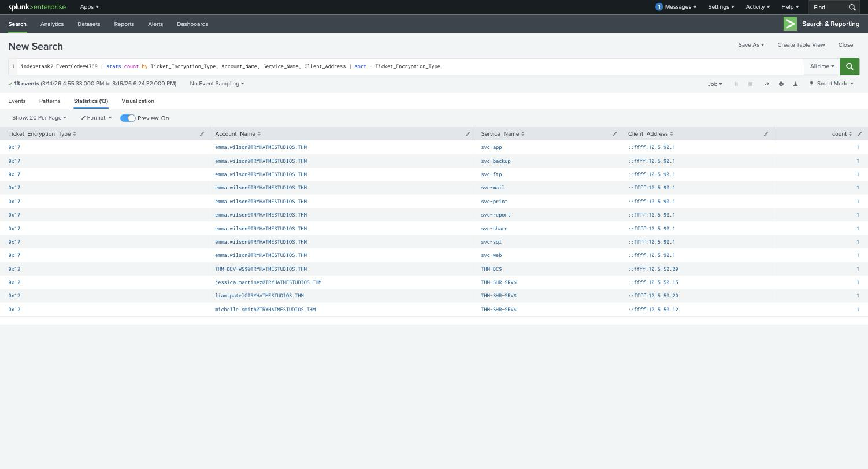Open the Smart Mode dropdown
The height and width of the screenshot is (469, 868).
pyautogui.click(x=832, y=84)
